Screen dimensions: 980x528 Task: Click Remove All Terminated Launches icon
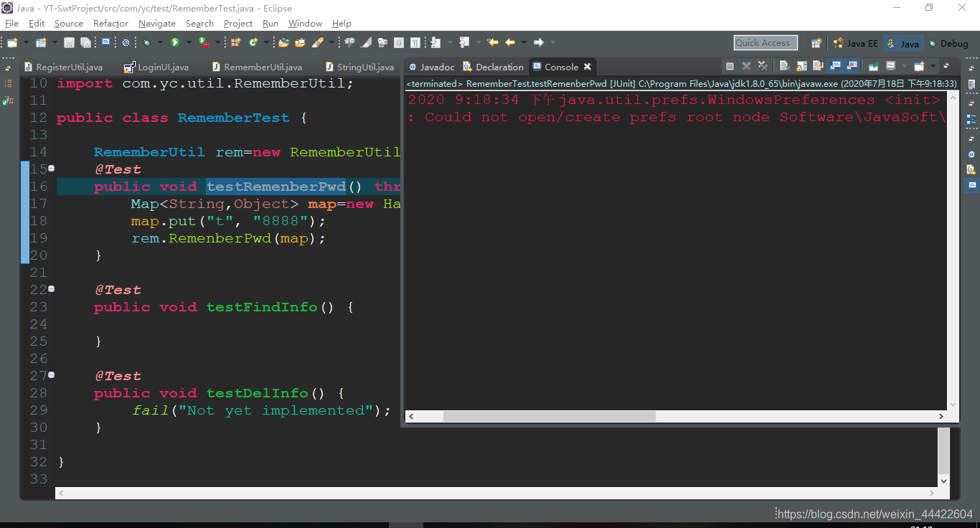coord(763,66)
